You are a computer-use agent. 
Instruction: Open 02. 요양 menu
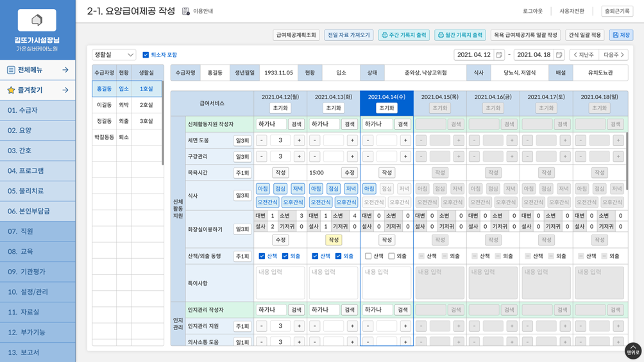tap(38, 131)
